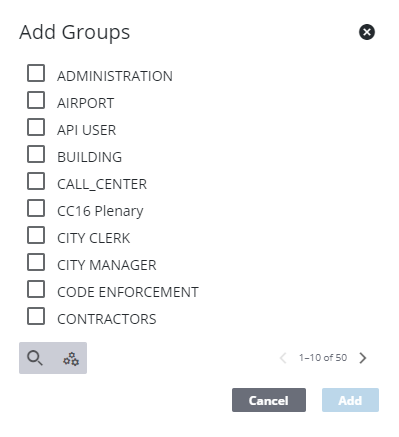Screen dimensions: 399x437
Task: Click the CITY MANAGER group label
Action: [107, 265]
